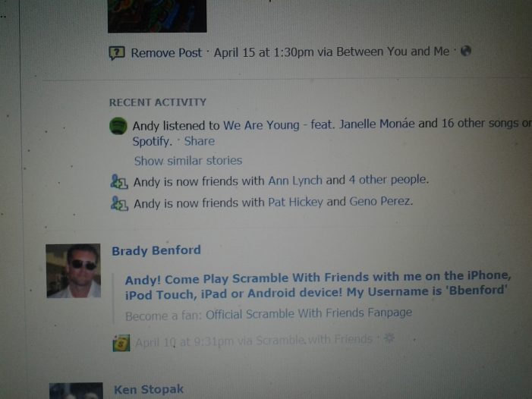
Task: Expand Show similar stories
Action: (188, 160)
